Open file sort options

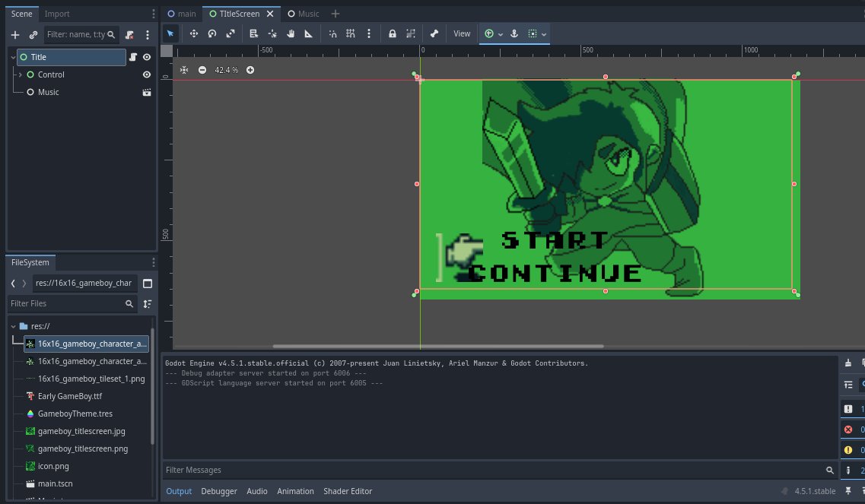(148, 304)
